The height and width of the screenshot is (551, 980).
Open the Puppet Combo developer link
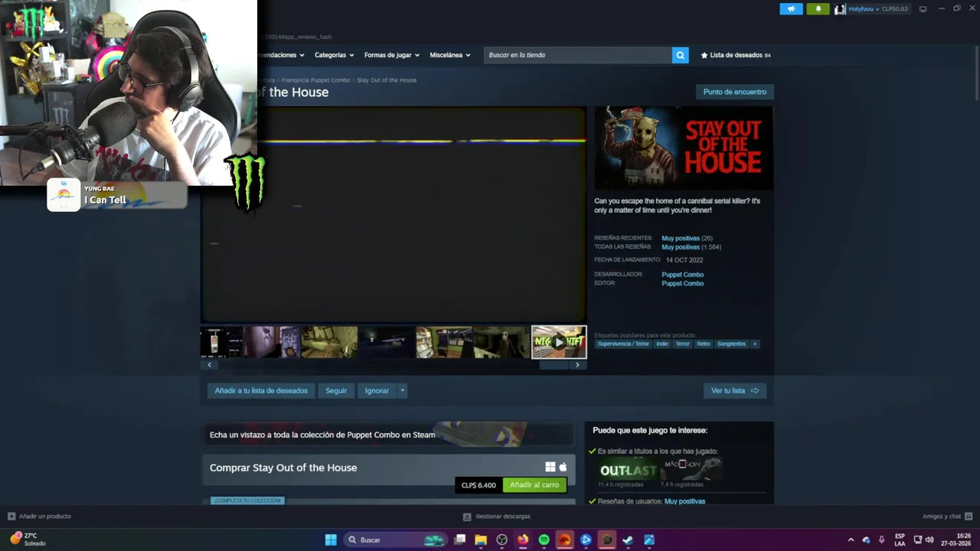coord(682,275)
